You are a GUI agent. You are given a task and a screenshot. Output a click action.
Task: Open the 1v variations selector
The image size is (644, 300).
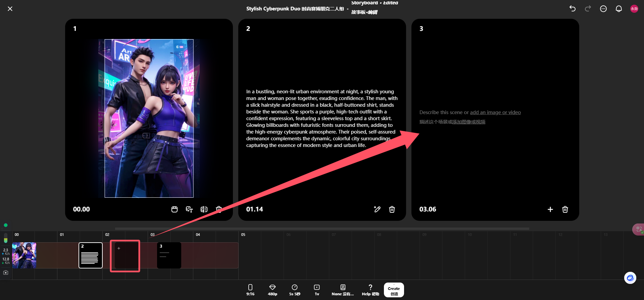317,290
